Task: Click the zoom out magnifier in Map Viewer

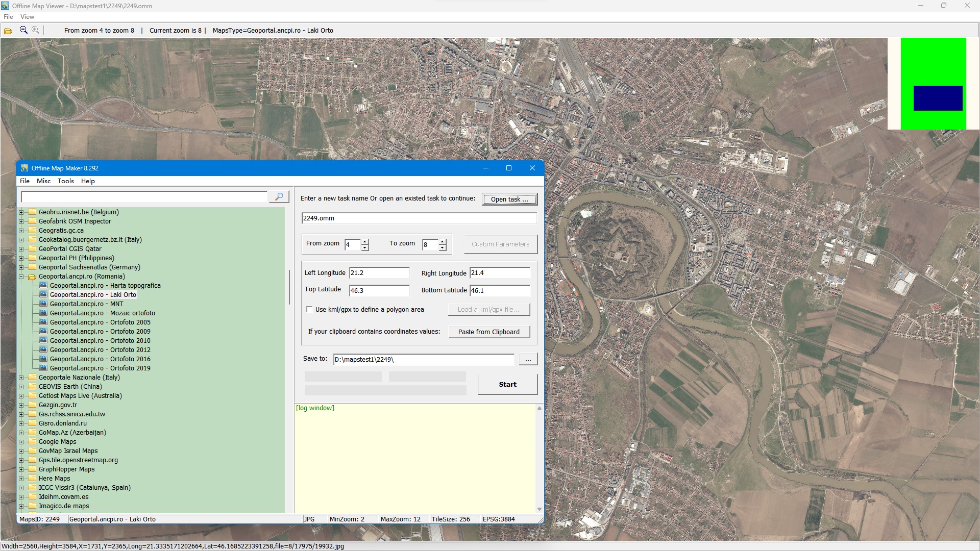Action: [x=23, y=30]
